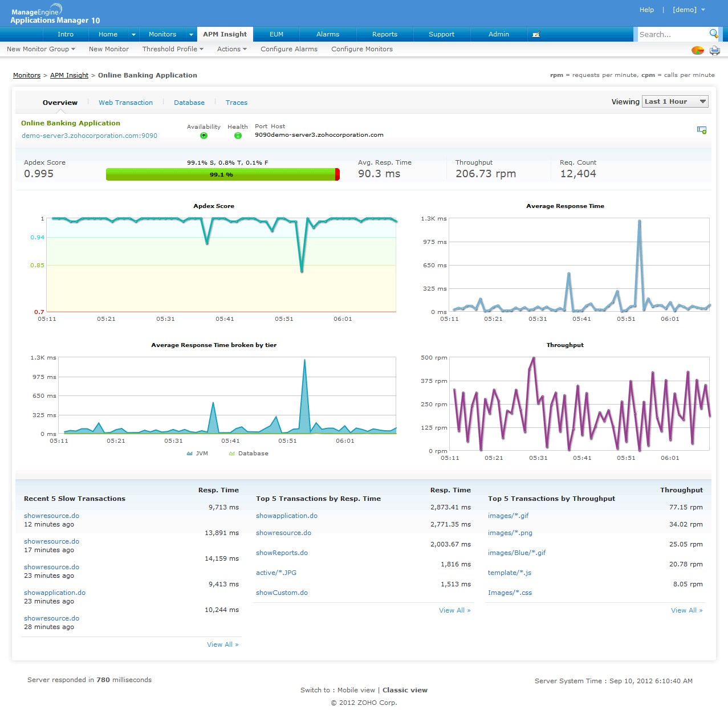
Task: Expand the [demo] user menu
Action: point(689,10)
